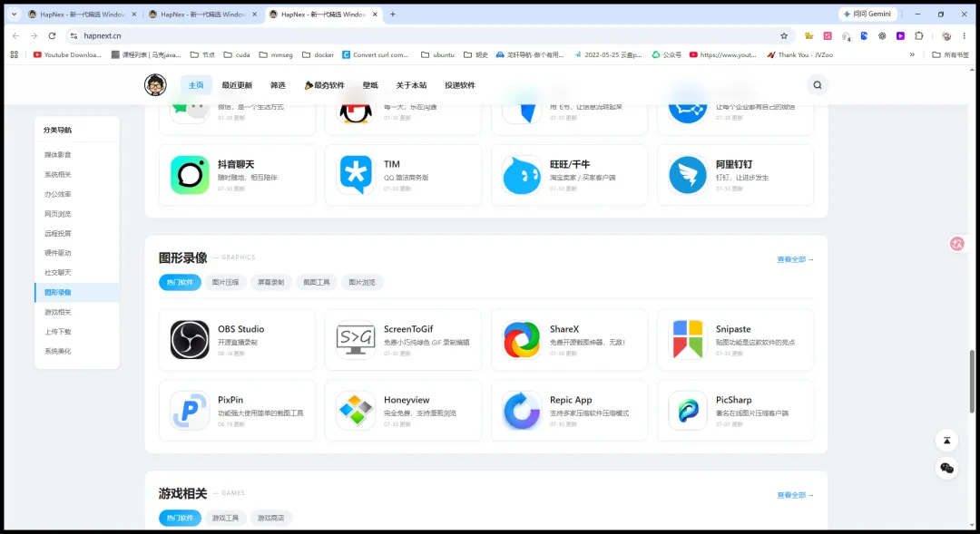
Task: Open the PixPin app icon
Action: click(x=190, y=411)
